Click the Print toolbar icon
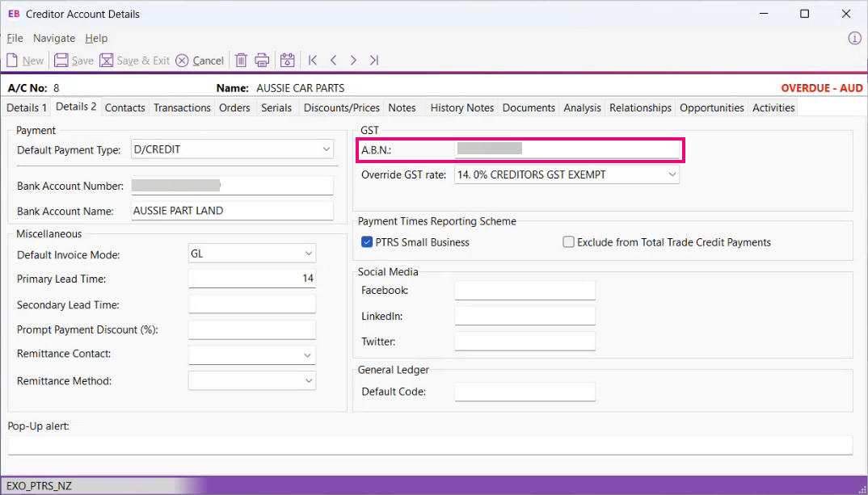This screenshot has width=868, height=495. click(262, 61)
